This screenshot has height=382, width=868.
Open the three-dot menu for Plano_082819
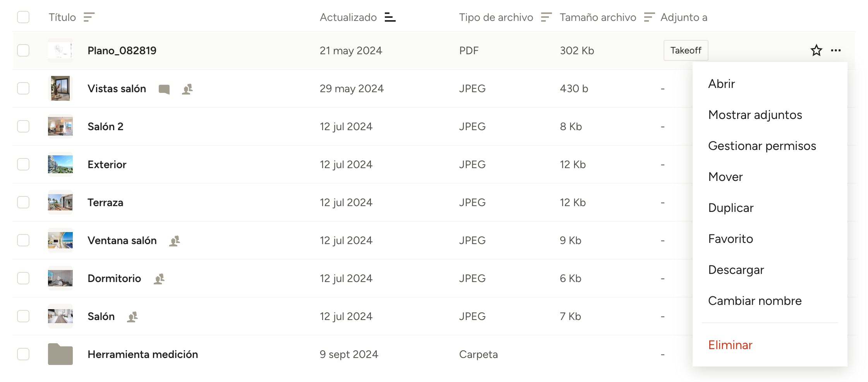click(836, 50)
